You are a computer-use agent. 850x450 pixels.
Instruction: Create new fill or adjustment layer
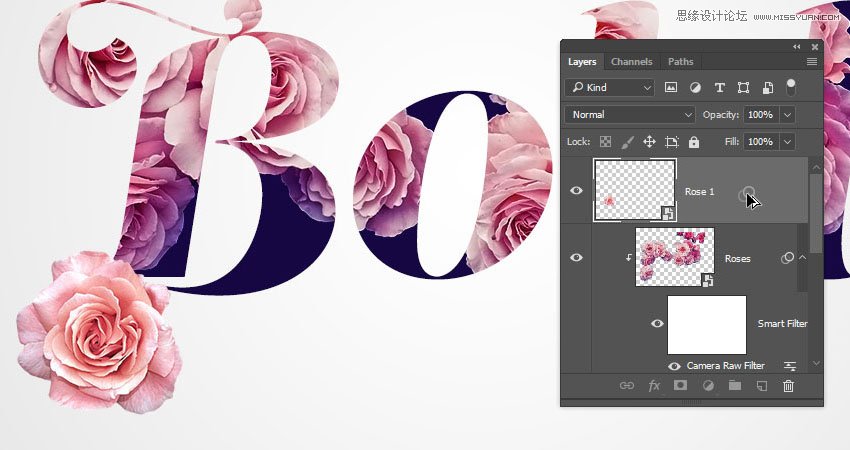(708, 386)
